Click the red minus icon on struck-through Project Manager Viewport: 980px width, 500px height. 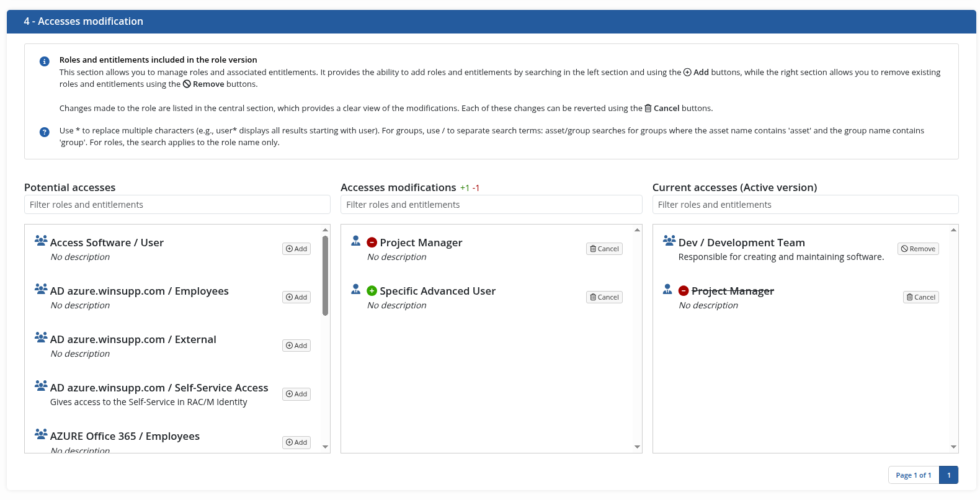[684, 291]
